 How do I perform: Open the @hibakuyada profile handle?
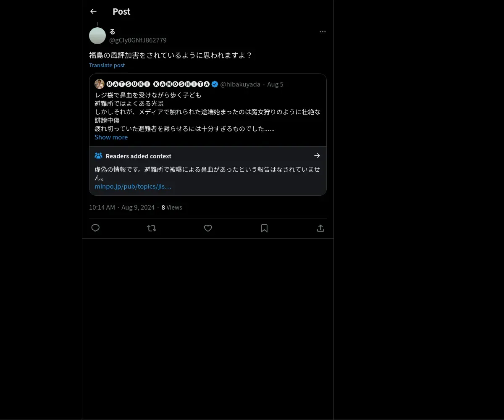coord(240,84)
